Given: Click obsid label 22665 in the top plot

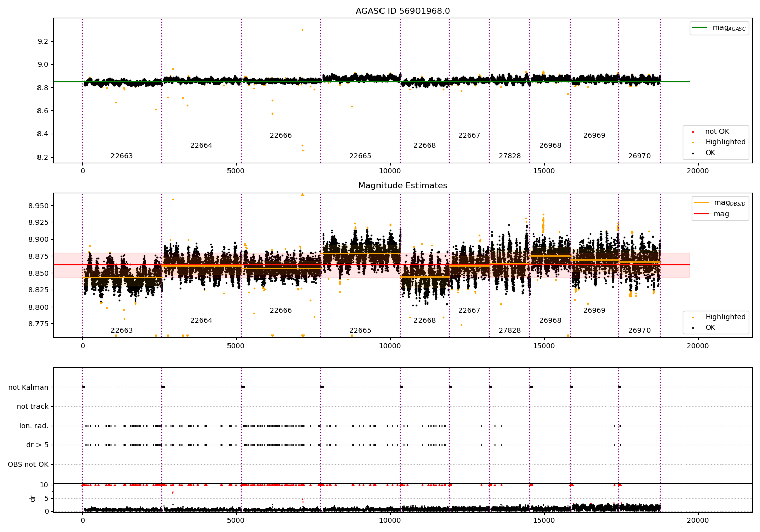Looking at the screenshot, I should (x=360, y=156).
